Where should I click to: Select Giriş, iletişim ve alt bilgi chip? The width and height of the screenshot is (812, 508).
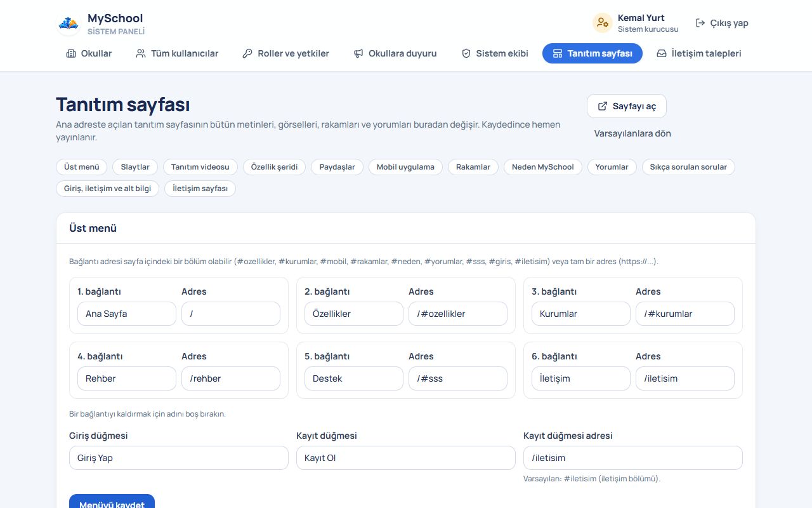(x=108, y=189)
